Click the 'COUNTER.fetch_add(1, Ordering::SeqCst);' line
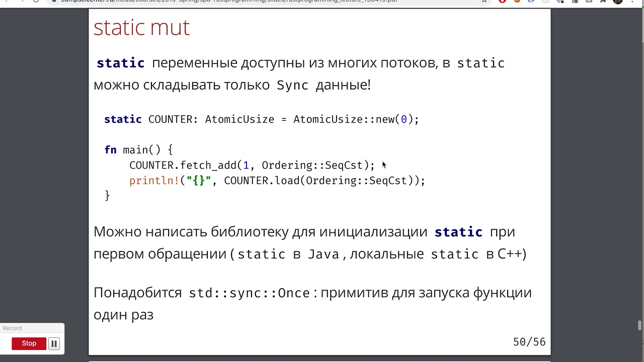 (x=252, y=165)
